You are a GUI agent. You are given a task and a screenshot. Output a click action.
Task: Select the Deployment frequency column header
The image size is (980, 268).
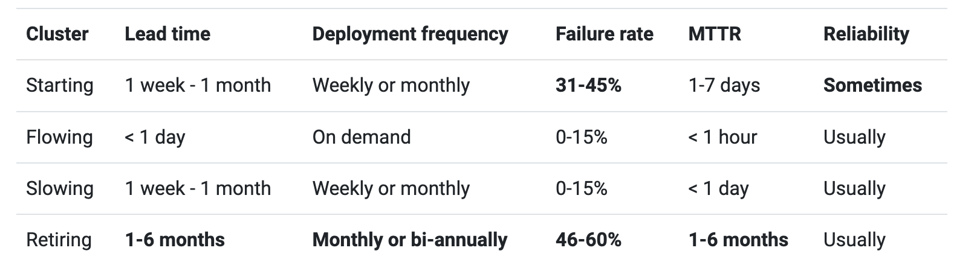tap(410, 34)
